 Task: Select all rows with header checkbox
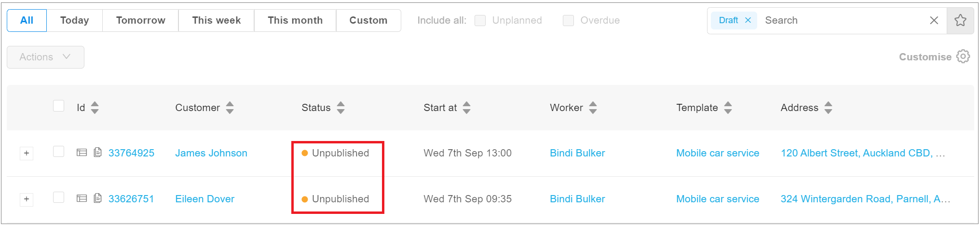pos(59,106)
